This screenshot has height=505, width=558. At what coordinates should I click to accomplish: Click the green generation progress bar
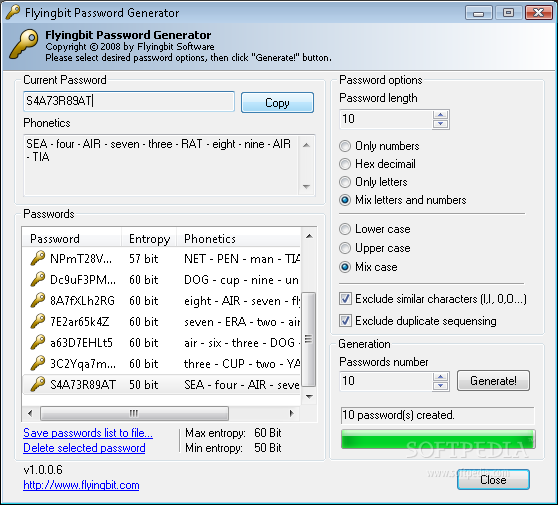(x=438, y=439)
